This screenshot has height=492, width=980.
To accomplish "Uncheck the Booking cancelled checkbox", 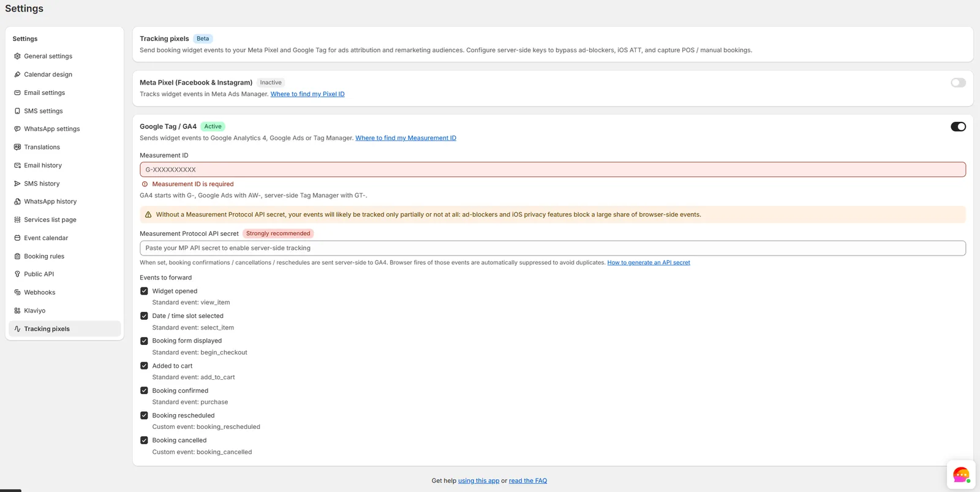I will pos(144,441).
